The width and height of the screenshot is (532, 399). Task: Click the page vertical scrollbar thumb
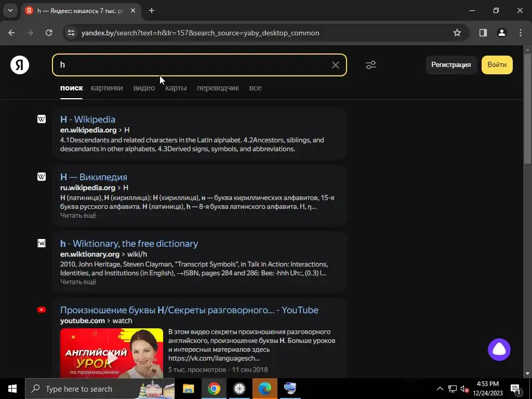pyautogui.click(x=527, y=109)
